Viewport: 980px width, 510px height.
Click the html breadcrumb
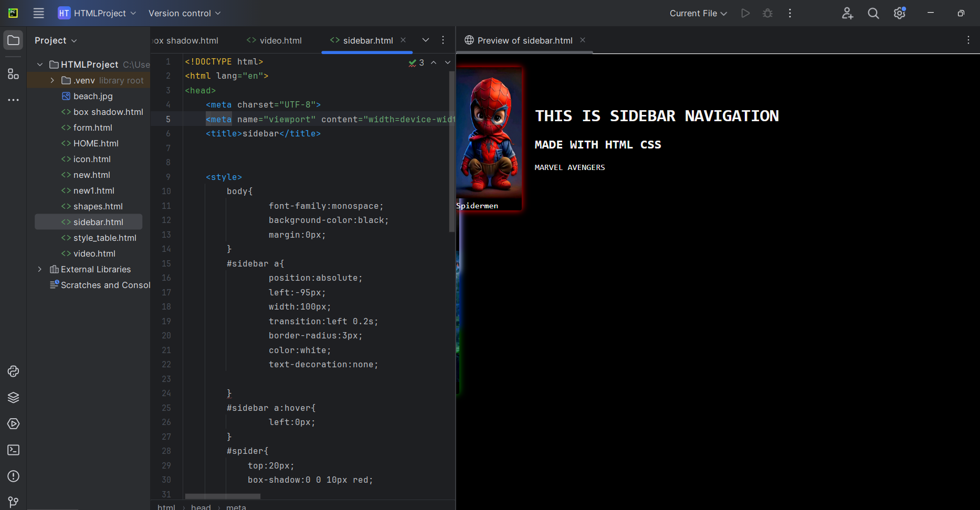(166, 506)
